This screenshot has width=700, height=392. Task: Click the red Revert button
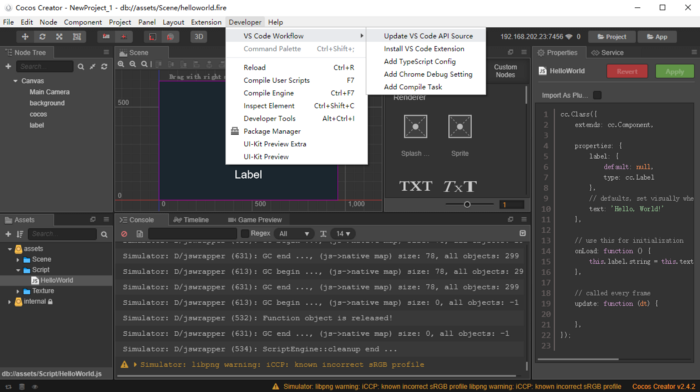tap(627, 71)
